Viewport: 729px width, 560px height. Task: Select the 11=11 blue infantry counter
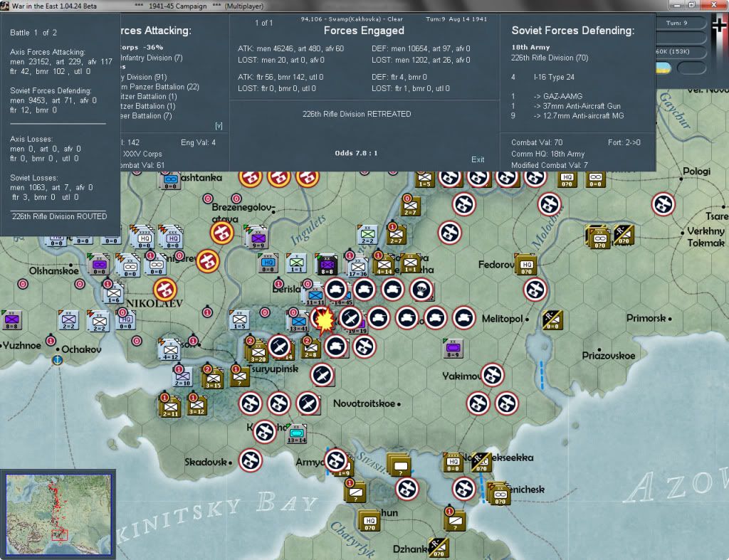pos(315,295)
